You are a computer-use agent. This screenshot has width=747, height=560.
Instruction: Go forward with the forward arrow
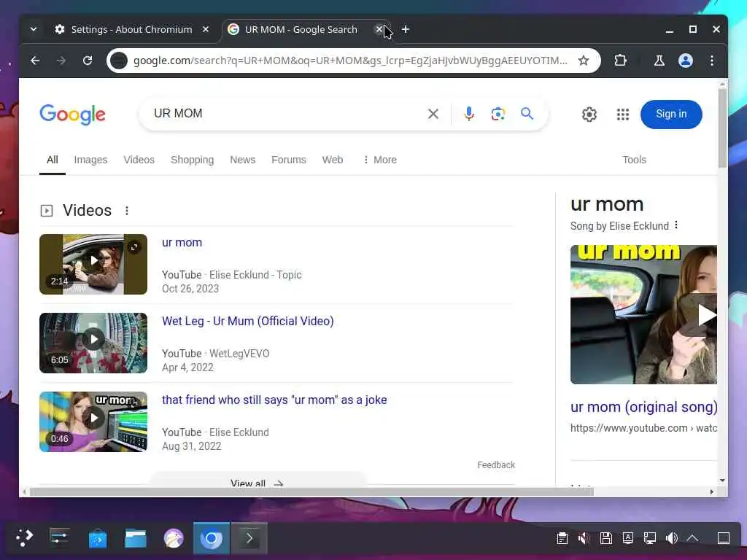61,61
